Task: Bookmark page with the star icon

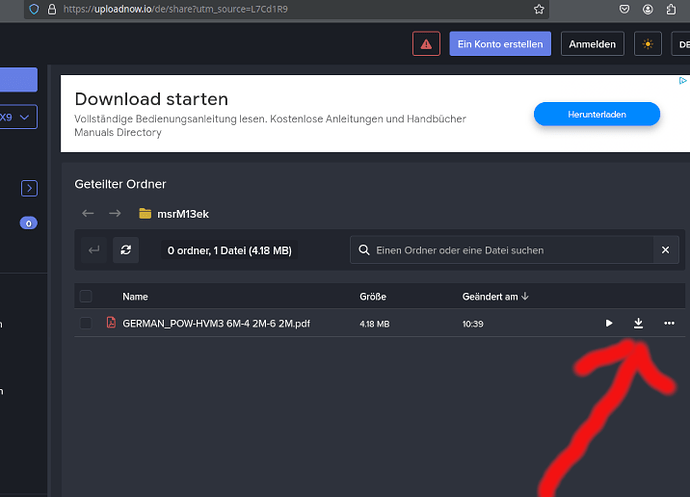Action: [539, 9]
